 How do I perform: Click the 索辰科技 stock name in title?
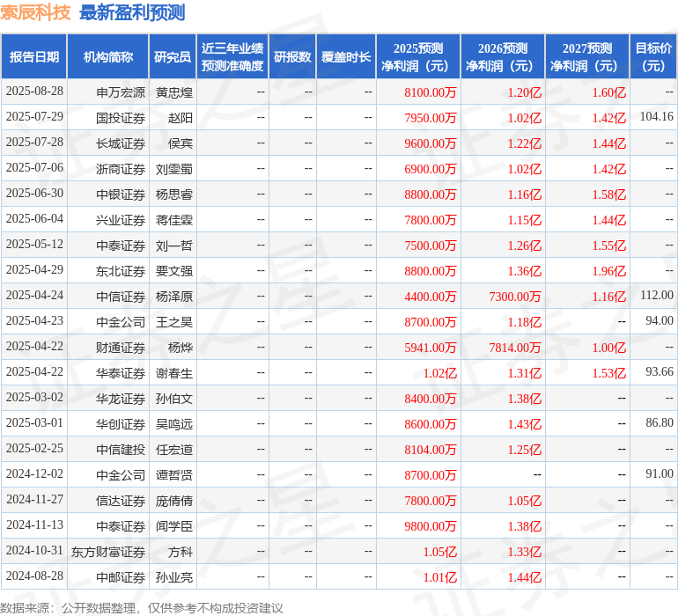pos(35,12)
